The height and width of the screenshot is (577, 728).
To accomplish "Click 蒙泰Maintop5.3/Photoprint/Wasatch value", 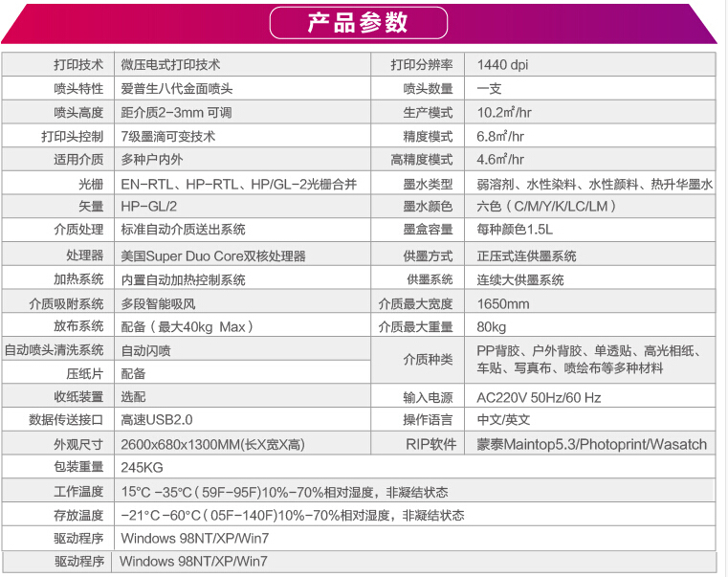I will click(591, 445).
